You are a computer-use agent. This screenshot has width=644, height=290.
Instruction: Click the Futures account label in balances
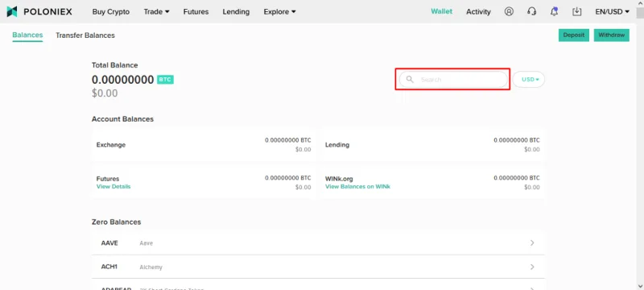click(x=108, y=179)
